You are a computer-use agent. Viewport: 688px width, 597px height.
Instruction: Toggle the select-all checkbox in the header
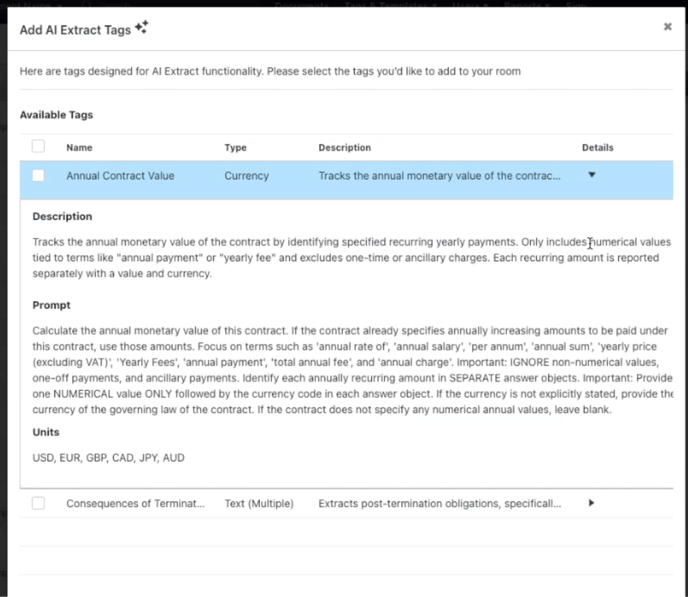[38, 146]
